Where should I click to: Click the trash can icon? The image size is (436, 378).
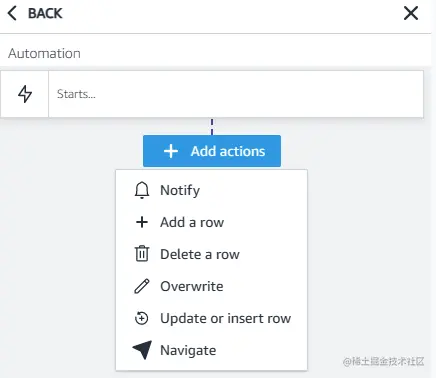(142, 254)
